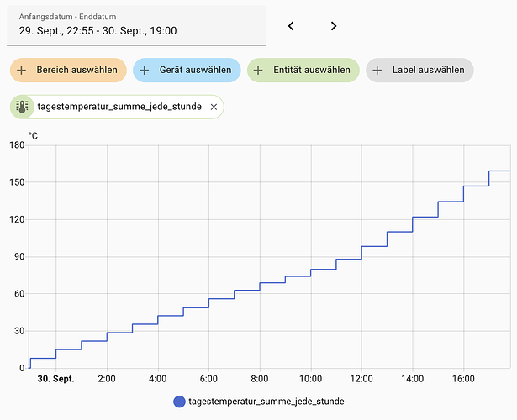Click plus icon on Label auswählen
This screenshot has height=420, width=517.
(x=377, y=71)
